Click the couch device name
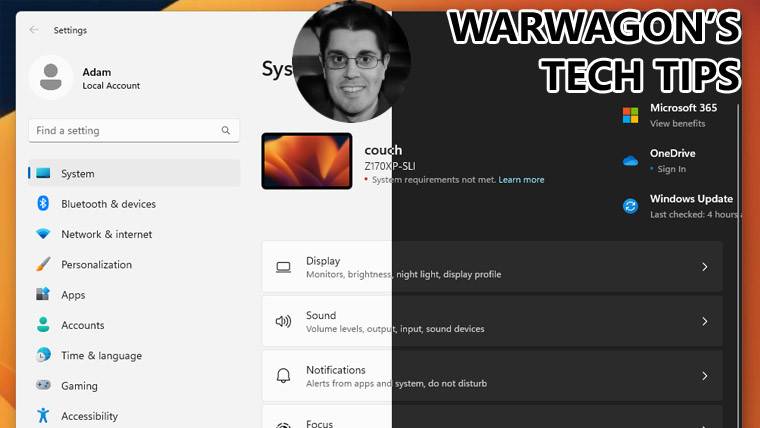 (383, 150)
